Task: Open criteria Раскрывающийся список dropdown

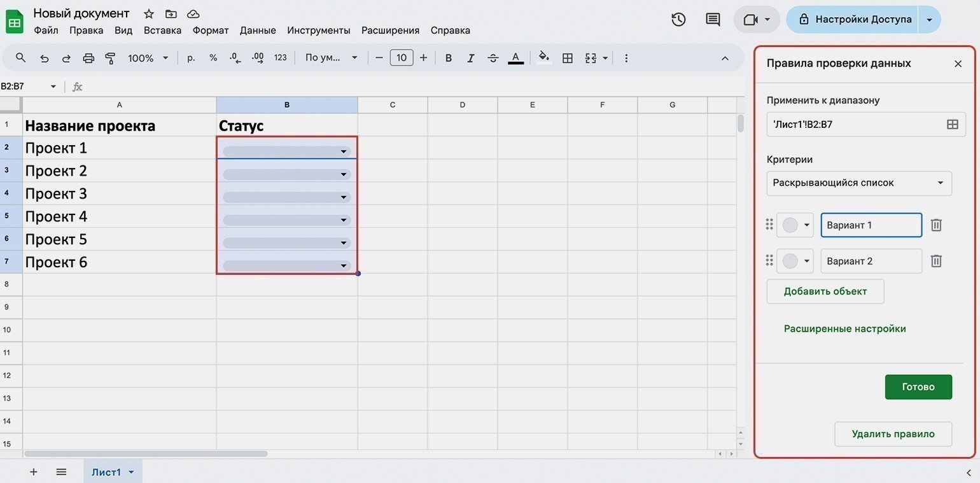Action: 859,183
